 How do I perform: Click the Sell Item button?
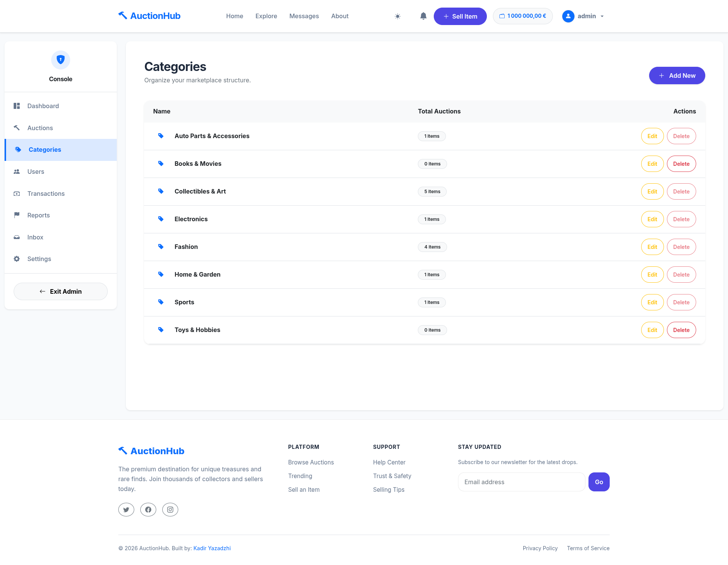[x=460, y=16]
